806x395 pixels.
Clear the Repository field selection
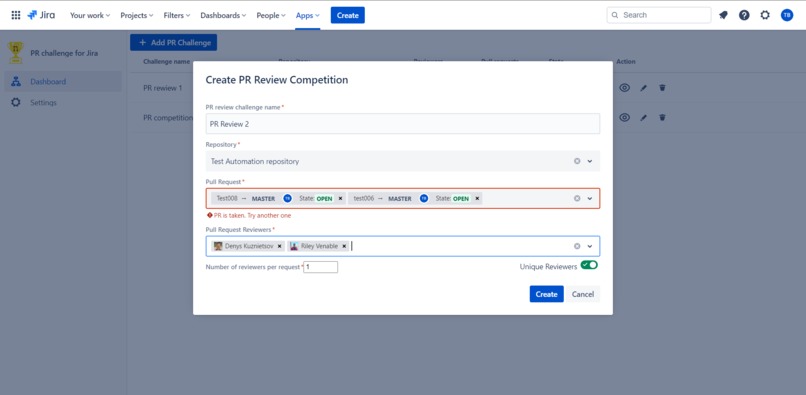tap(577, 161)
